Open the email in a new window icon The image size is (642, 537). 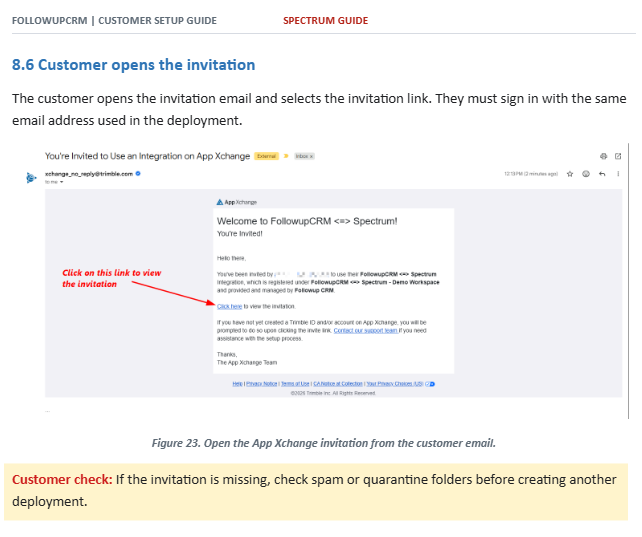click(x=618, y=156)
